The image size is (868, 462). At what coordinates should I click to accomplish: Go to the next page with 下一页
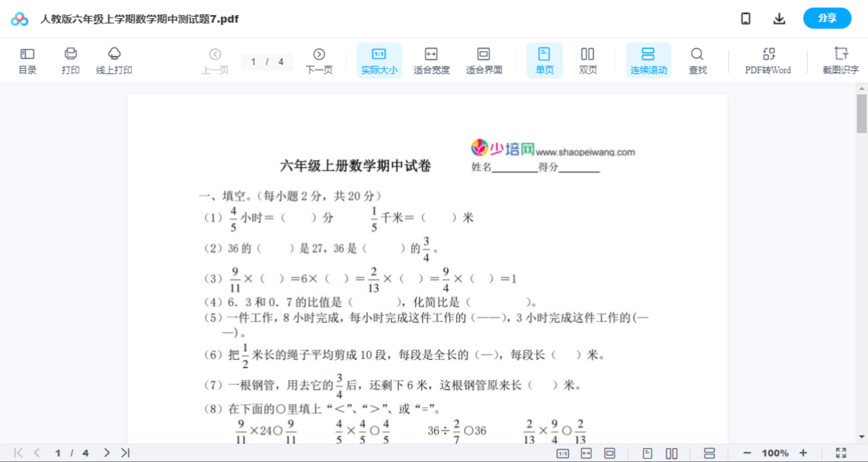(x=319, y=60)
